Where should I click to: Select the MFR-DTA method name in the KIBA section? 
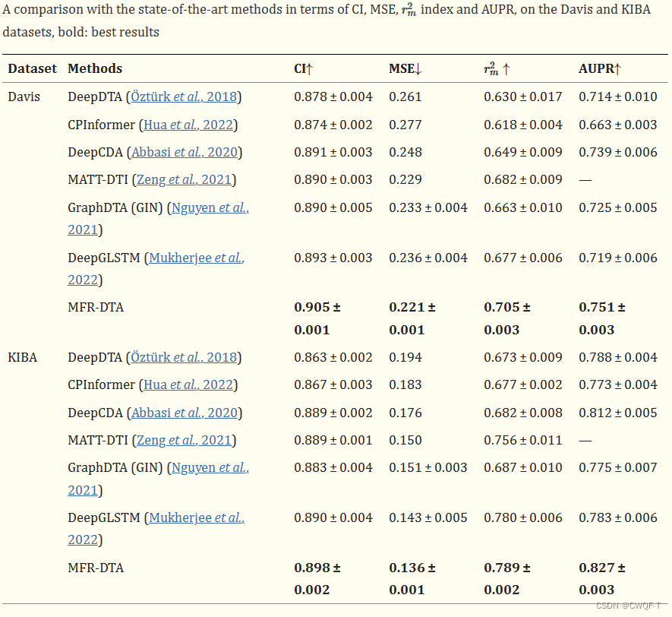tap(96, 568)
